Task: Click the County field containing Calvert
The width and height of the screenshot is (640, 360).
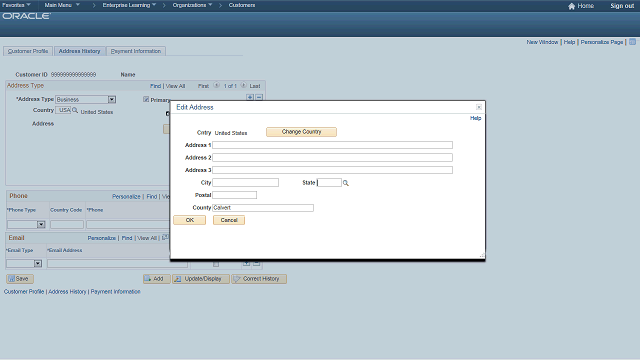Action: click(x=263, y=208)
